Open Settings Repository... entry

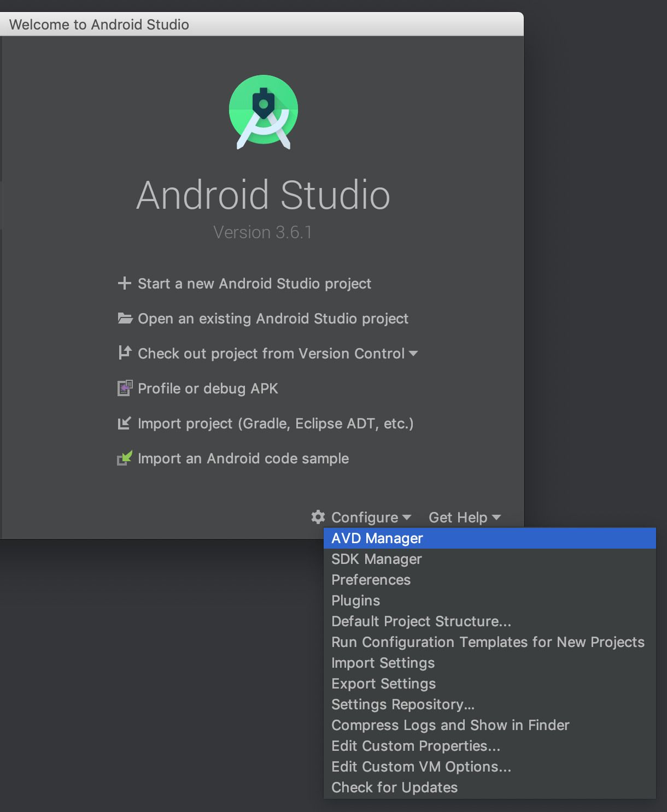[490, 704]
